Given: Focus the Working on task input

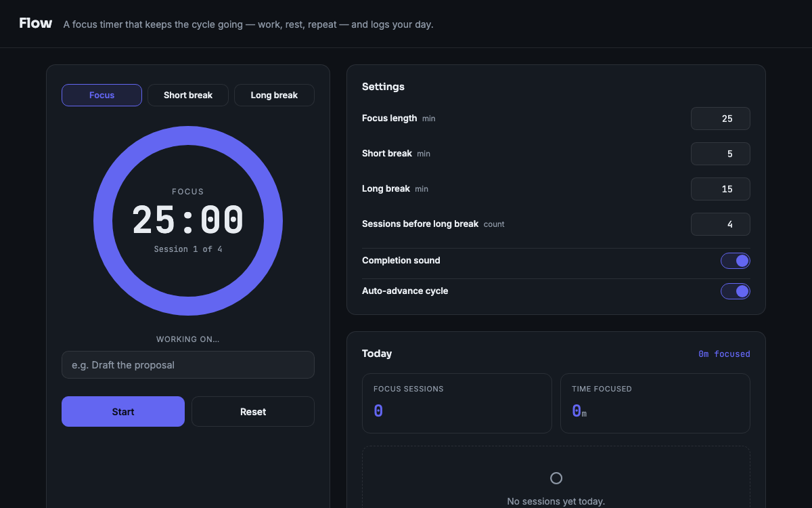Looking at the screenshot, I should (188, 364).
